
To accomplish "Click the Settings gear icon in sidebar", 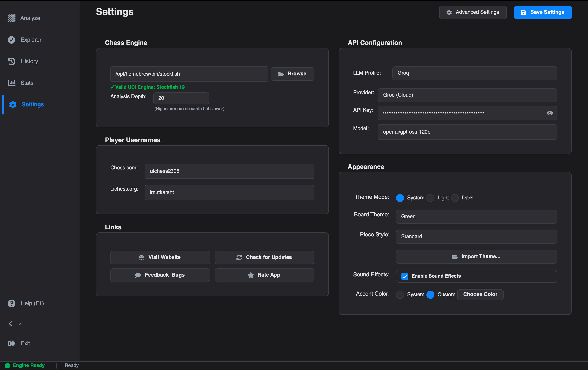I will click(13, 105).
